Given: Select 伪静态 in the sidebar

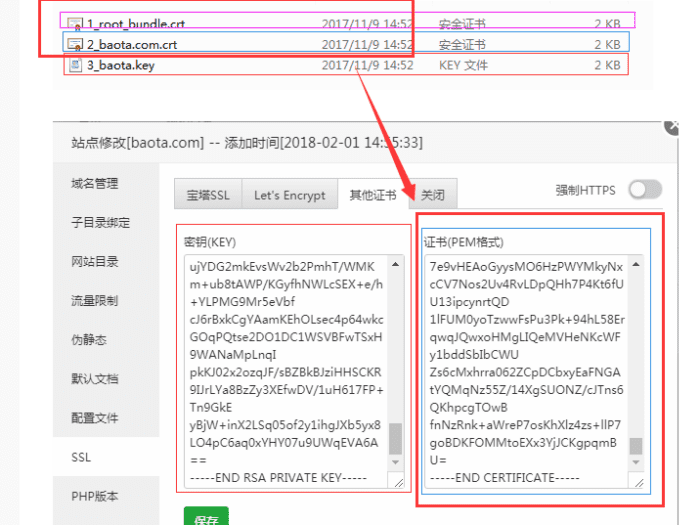Looking at the screenshot, I should point(88,340).
